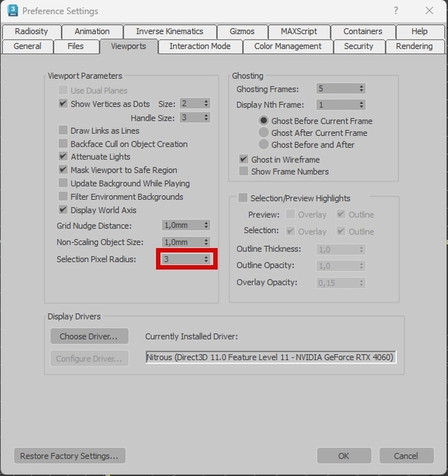This screenshot has width=448, height=476.
Task: Switch to the Rendering tab
Action: (x=415, y=46)
